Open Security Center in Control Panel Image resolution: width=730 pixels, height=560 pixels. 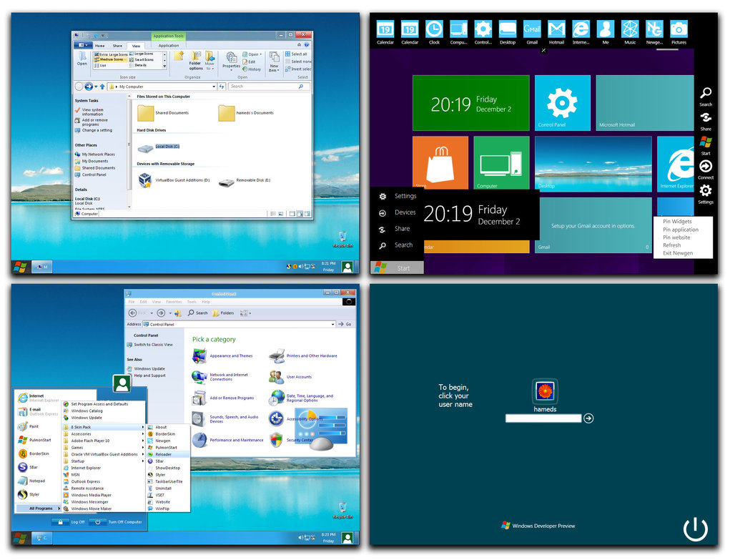point(292,440)
